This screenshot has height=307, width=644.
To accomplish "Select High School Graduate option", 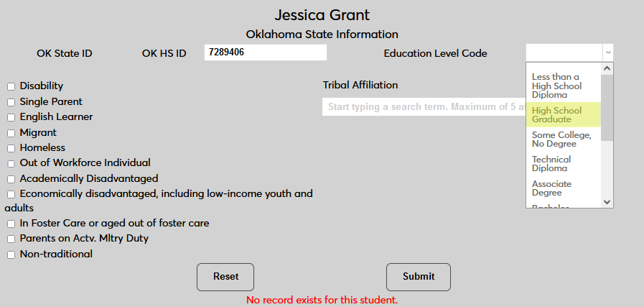I will [x=563, y=115].
